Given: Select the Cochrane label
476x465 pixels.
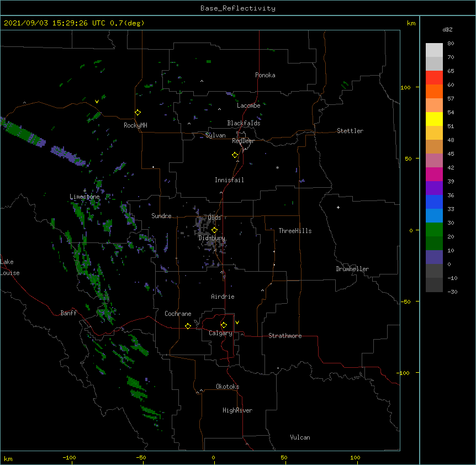Looking at the screenshot, I should 178,314.
